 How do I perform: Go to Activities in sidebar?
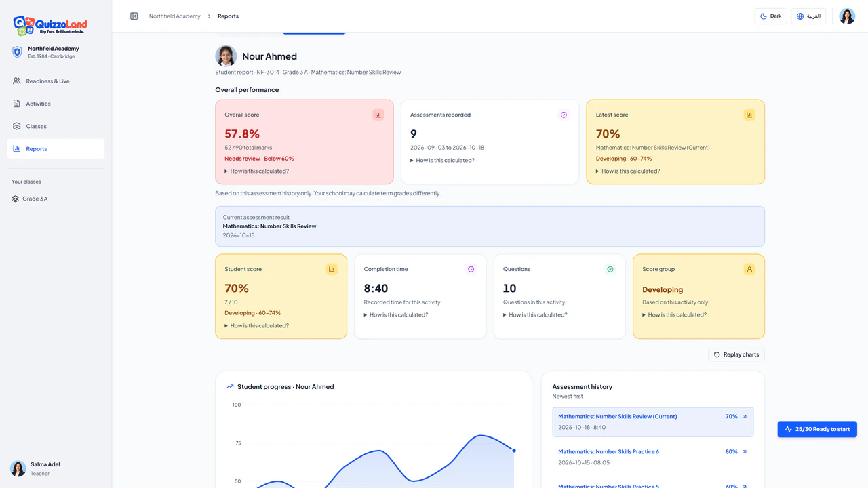pos(56,104)
